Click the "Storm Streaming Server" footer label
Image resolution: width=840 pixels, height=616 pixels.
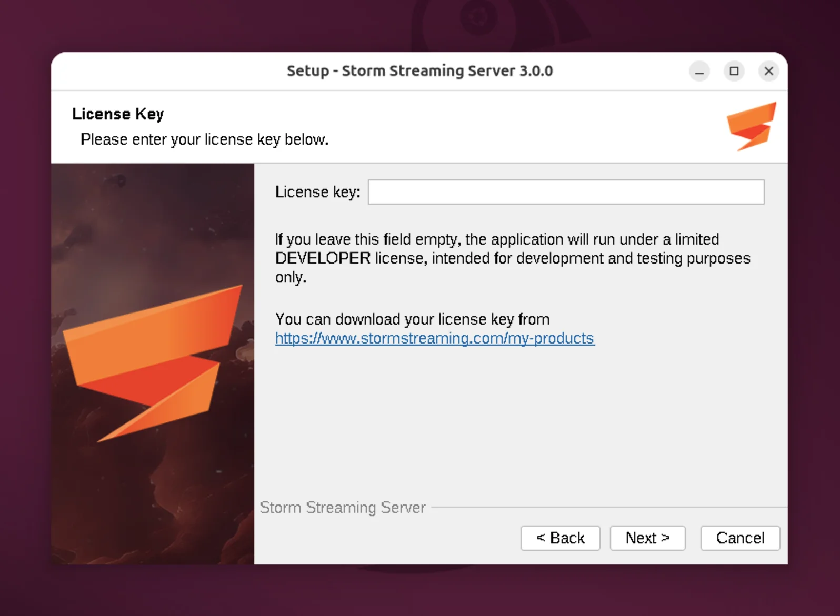click(x=342, y=508)
